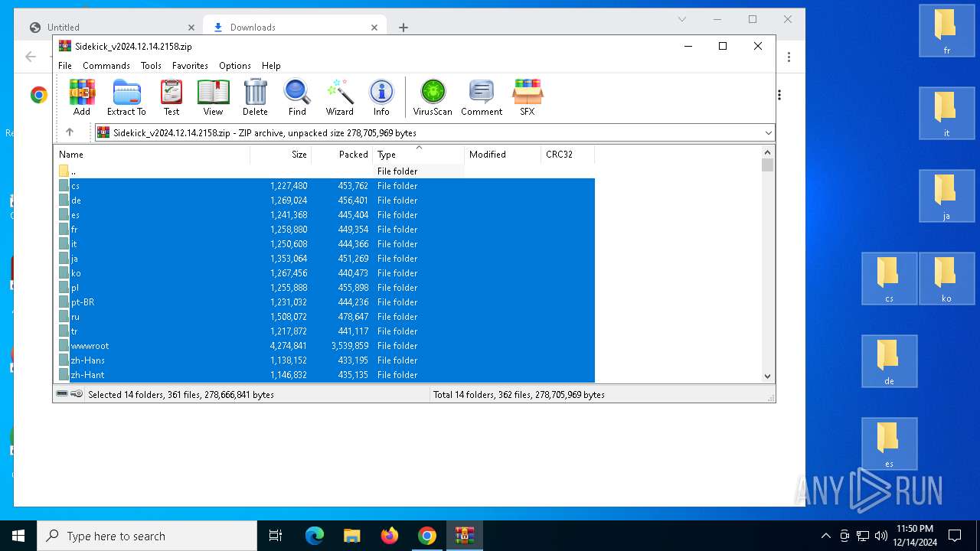Select the wwwroot folder row
Viewport: 980px width, 551px height.
[325, 346]
